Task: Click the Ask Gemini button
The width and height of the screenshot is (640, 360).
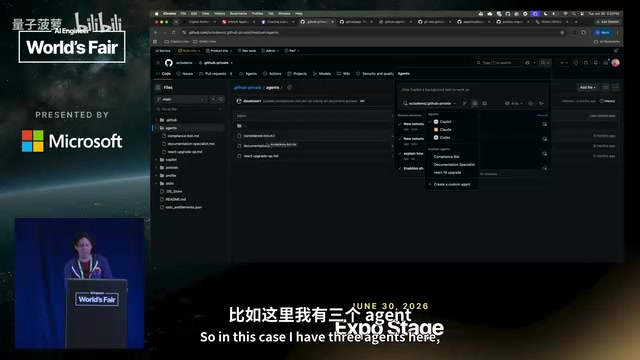Action: [608, 22]
